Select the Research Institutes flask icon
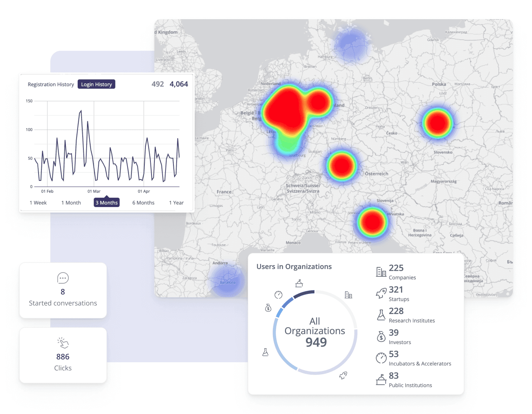Screen dimensions: 532x414 pos(381,315)
